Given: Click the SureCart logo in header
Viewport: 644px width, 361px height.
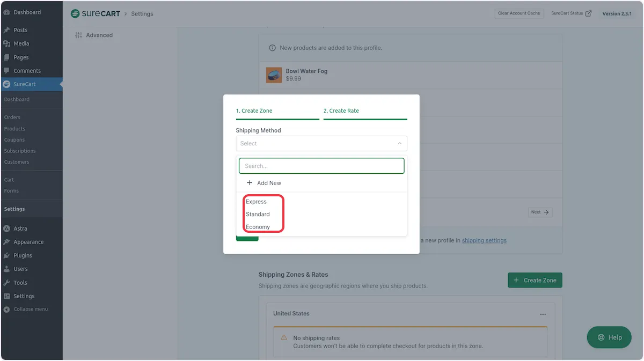Looking at the screenshot, I should (x=96, y=13).
